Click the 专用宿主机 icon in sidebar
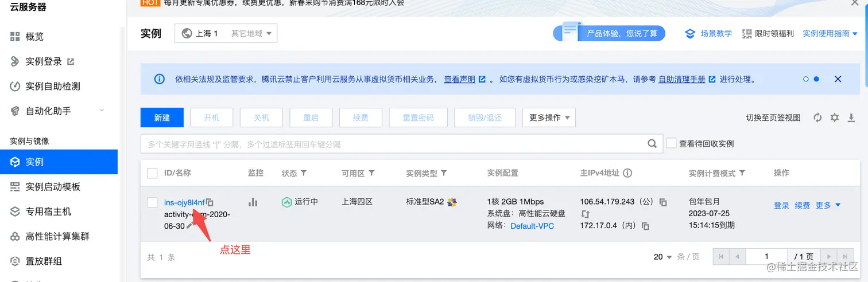The height and width of the screenshot is (282, 868). pos(15,211)
